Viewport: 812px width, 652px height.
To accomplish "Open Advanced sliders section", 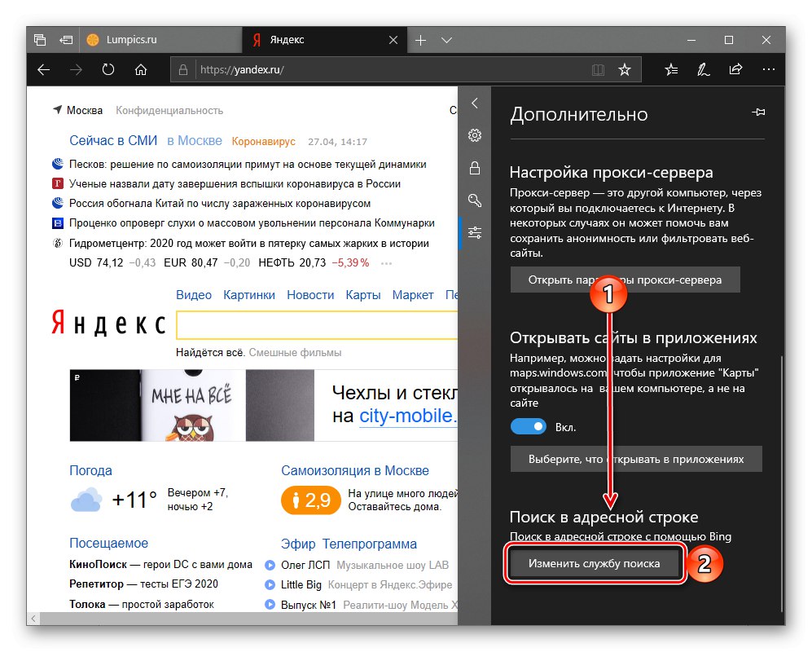I will (475, 233).
